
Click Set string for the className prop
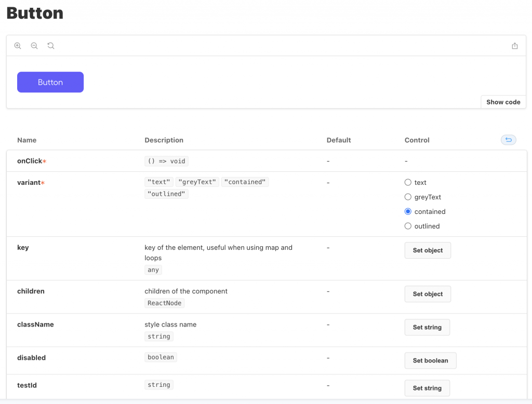(427, 327)
